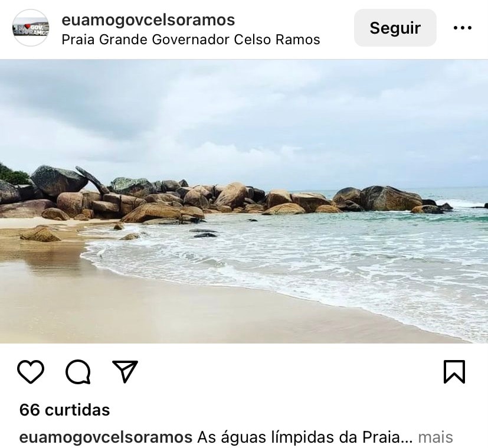The width and height of the screenshot is (488, 448).
Task: Open euamogovcelsoramos profile picture
Action: [31, 28]
